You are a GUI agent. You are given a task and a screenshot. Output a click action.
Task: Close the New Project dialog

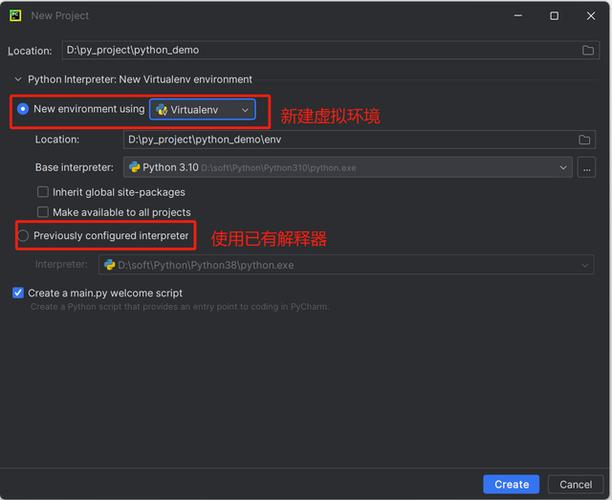click(x=591, y=16)
